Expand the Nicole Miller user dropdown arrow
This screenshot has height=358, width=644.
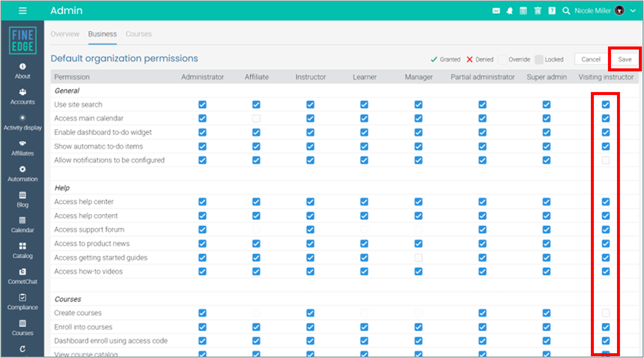point(633,11)
